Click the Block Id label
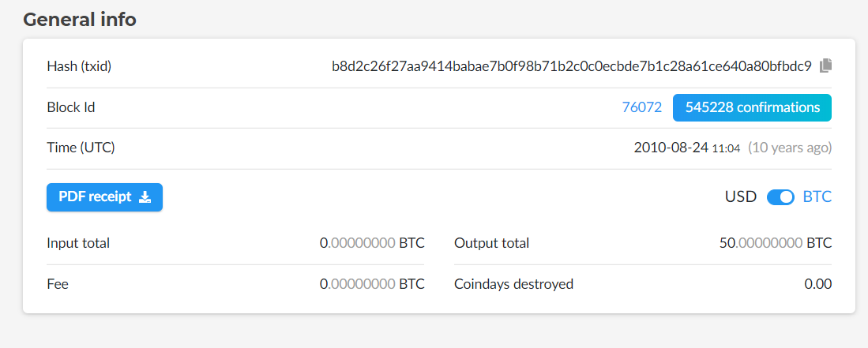The height and width of the screenshot is (348, 868). point(71,107)
